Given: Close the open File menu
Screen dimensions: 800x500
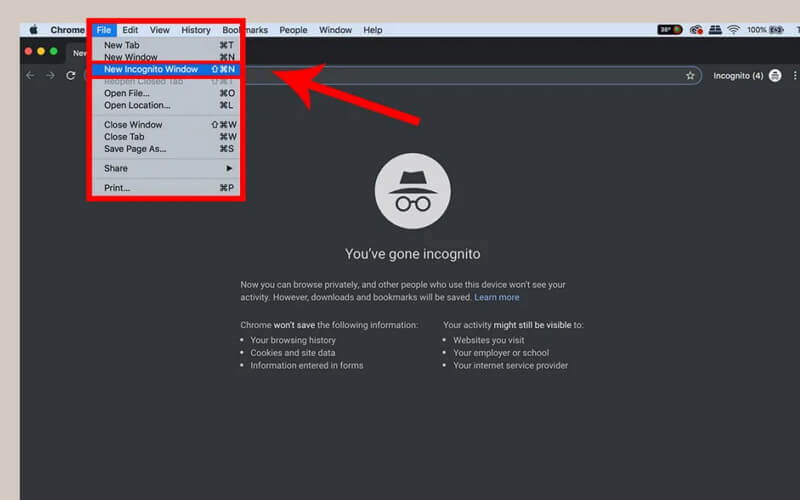Looking at the screenshot, I should tap(104, 30).
